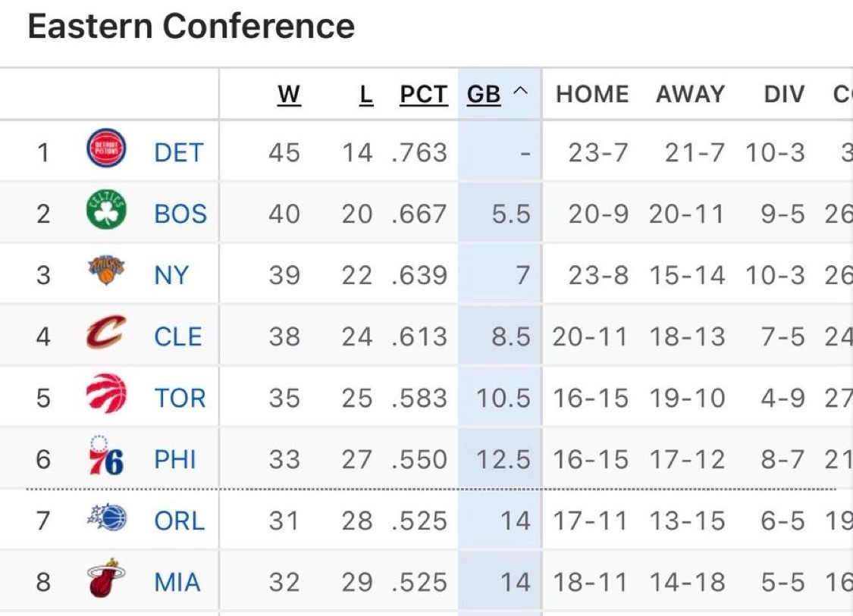Click the Toronto Raptors logo
This screenshot has width=853, height=616.
(x=107, y=396)
